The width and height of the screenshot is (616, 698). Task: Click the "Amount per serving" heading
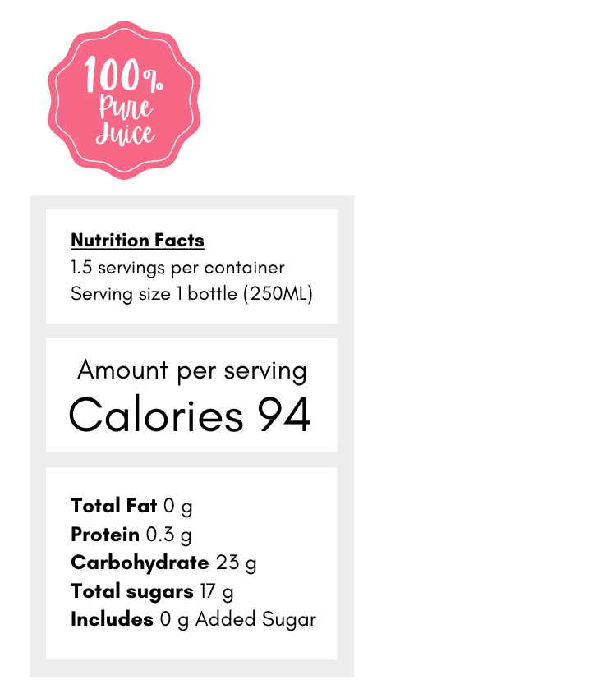point(191,370)
